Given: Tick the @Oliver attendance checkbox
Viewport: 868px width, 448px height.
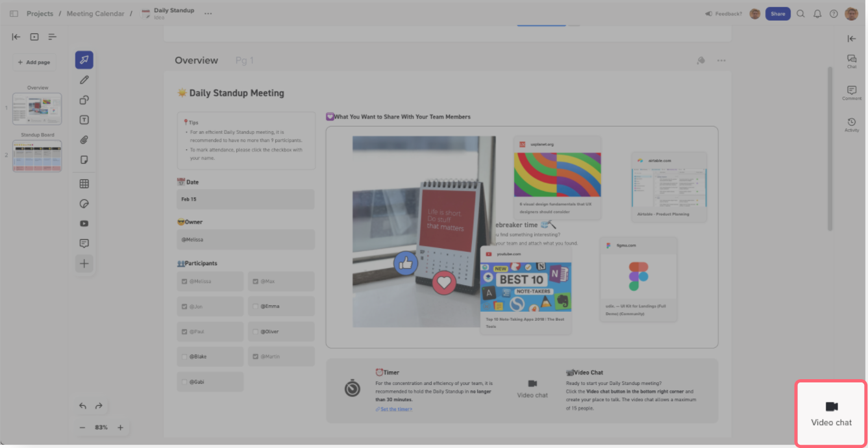Looking at the screenshot, I should [255, 332].
